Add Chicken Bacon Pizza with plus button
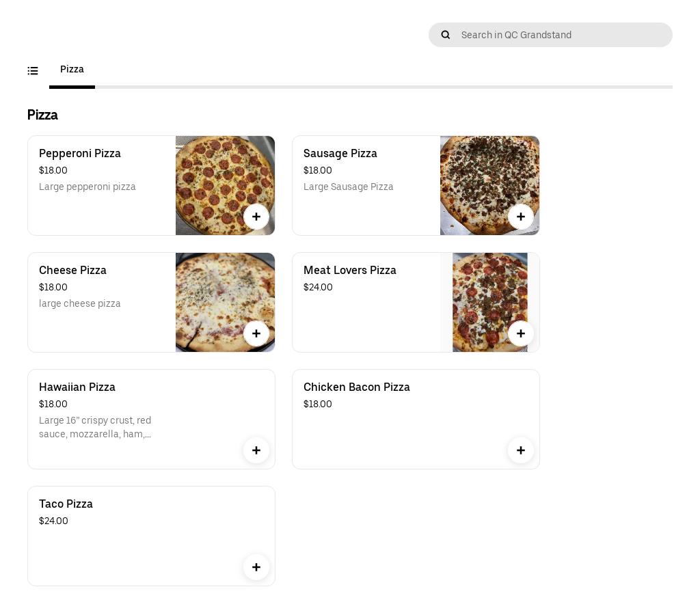Screen dimensions: 700x602 click(521, 450)
